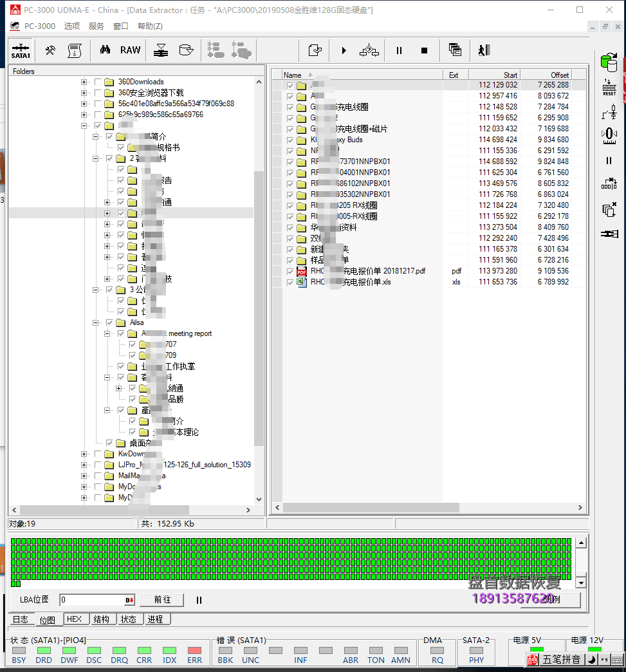Uncheck the 桌面 folder checkbox in tree

[x=109, y=443]
